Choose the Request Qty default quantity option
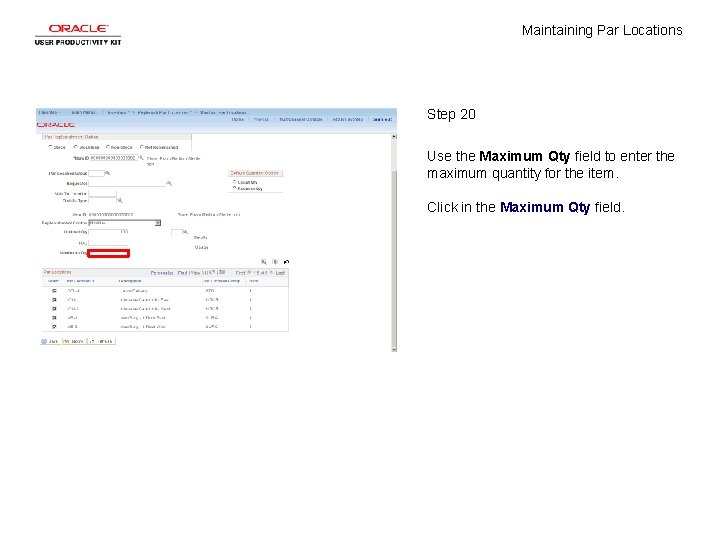Screen dimensions: 720x540 [234, 188]
